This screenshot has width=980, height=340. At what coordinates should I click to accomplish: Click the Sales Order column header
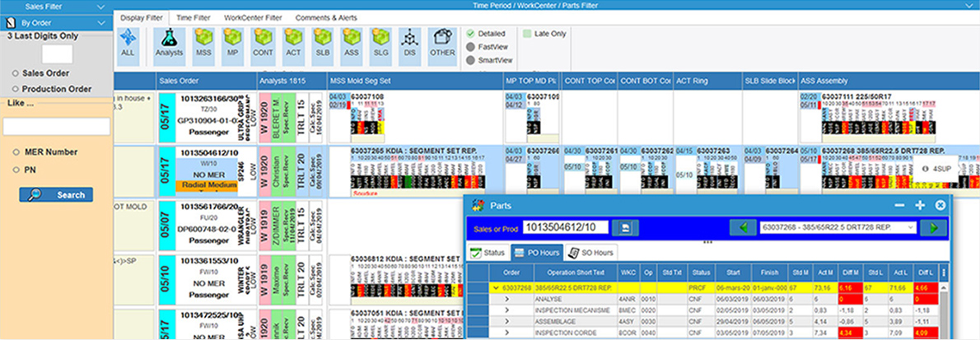[x=206, y=81]
